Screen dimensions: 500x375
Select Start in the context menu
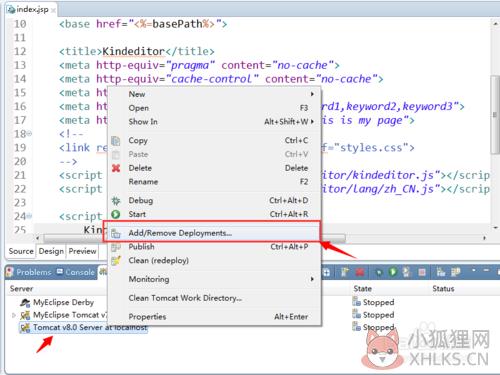[214, 214]
